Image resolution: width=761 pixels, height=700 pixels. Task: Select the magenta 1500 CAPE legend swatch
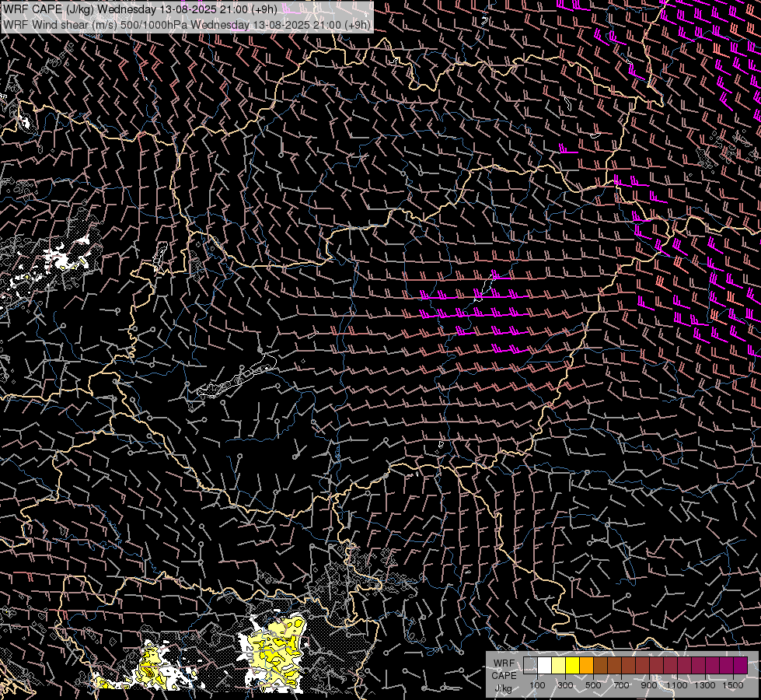point(741,666)
